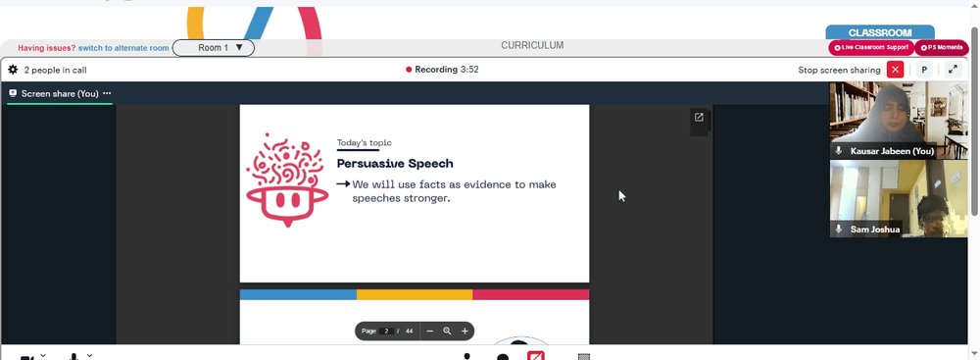
Task: Follow switch to alternate room link
Action: (123, 48)
